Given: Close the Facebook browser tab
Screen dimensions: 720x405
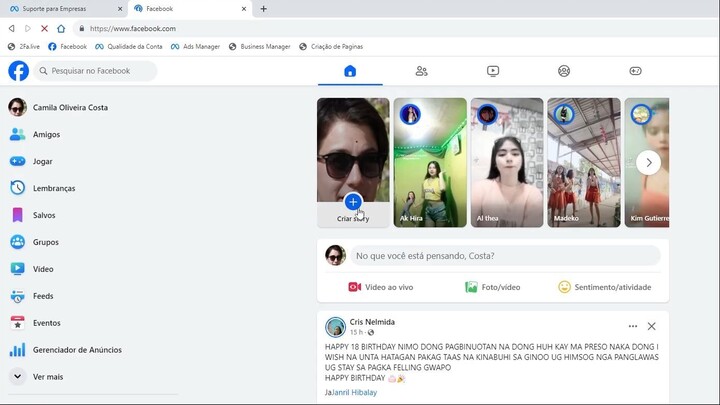Looking at the screenshot, I should 244,9.
